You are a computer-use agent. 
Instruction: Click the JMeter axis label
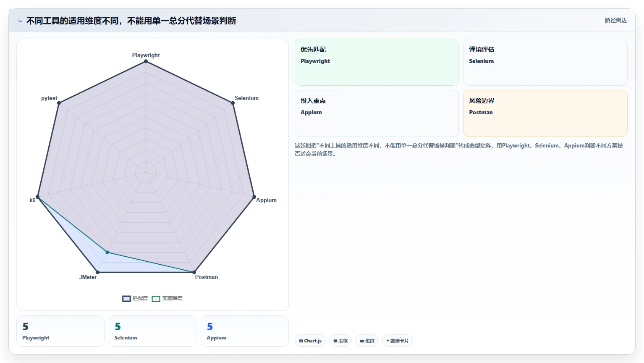(x=88, y=277)
